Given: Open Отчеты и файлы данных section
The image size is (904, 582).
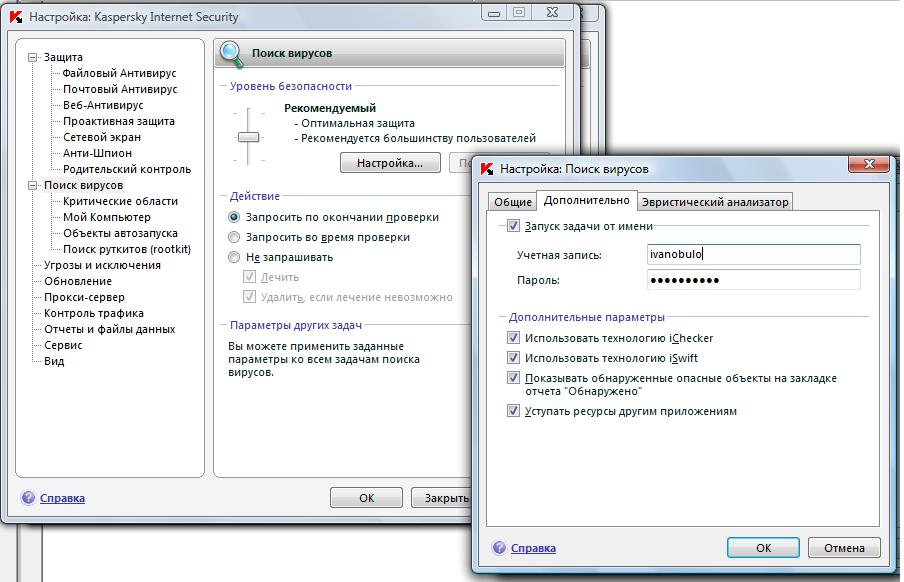Looking at the screenshot, I should coord(110,329).
